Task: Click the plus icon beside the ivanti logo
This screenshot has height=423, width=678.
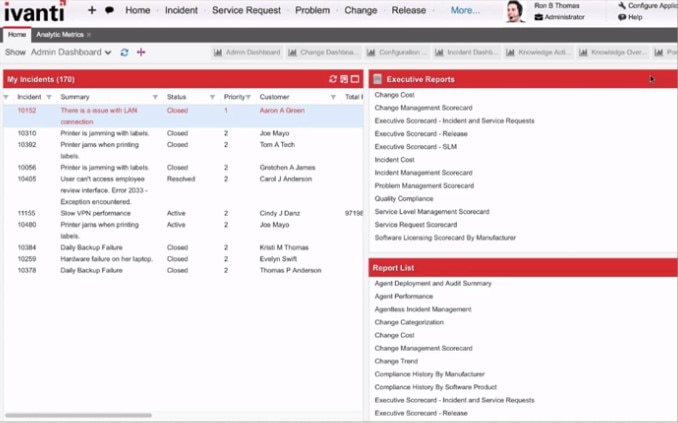Action: pos(92,10)
